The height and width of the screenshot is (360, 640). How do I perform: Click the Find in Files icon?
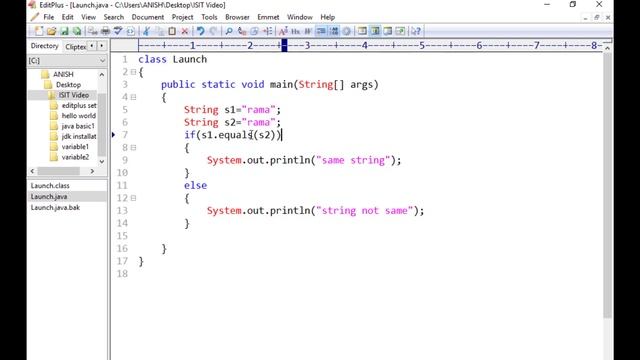[x=254, y=31]
